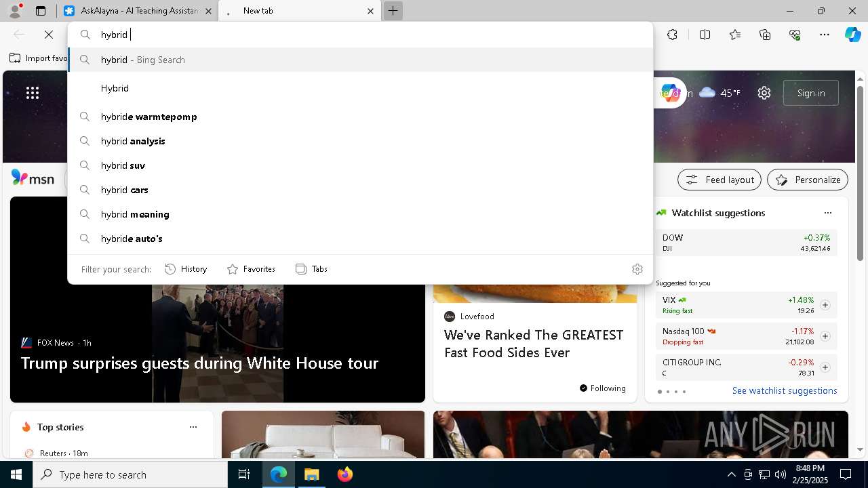Click Import favorites bookmark item

tap(39, 58)
